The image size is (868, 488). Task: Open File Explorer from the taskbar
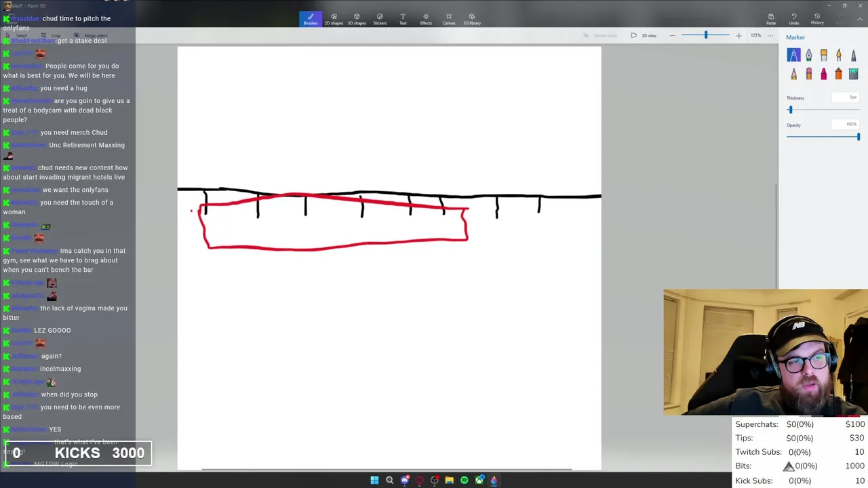449,480
